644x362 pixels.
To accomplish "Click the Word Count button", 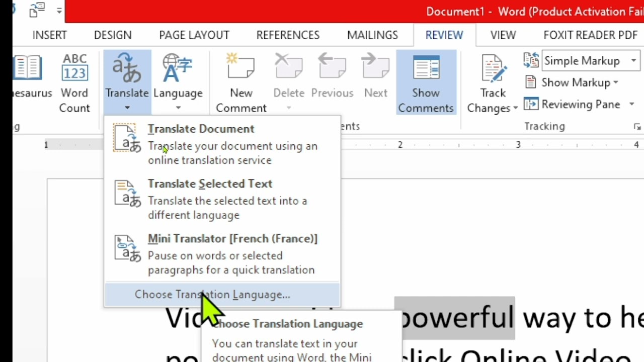I will point(74,83).
